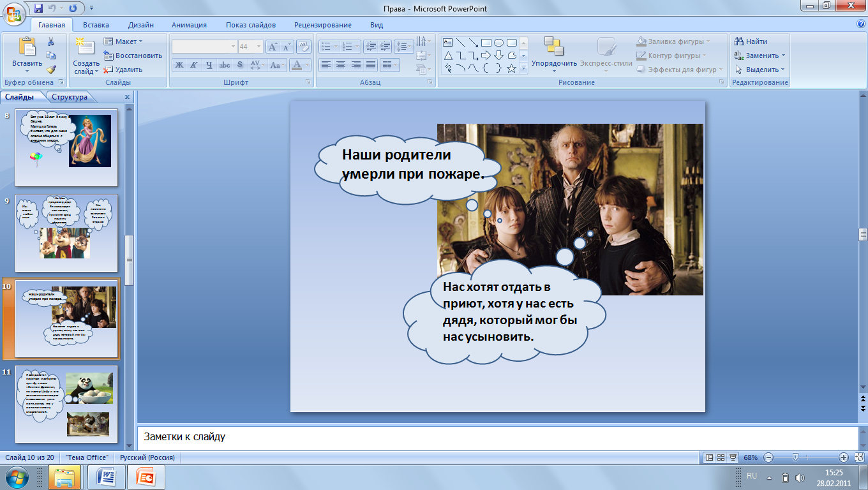This screenshot has width=868, height=490.
Task: Click the Вставить paste clipboard icon
Action: [x=27, y=47]
